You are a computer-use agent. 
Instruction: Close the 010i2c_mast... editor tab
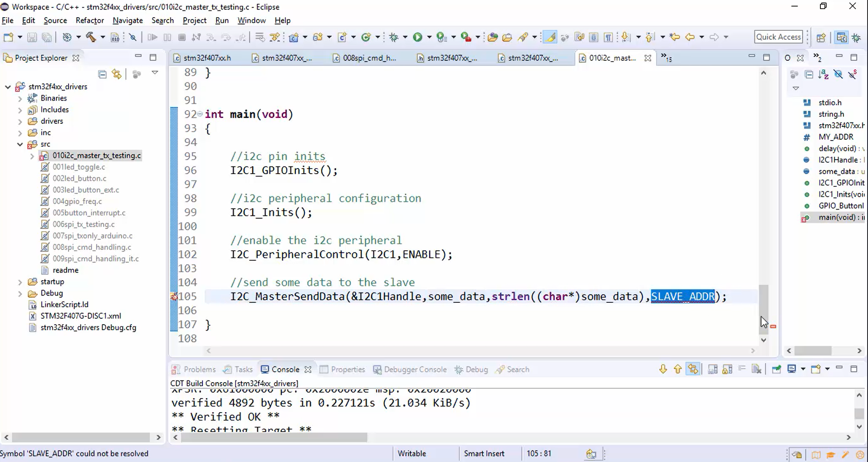tap(647, 58)
